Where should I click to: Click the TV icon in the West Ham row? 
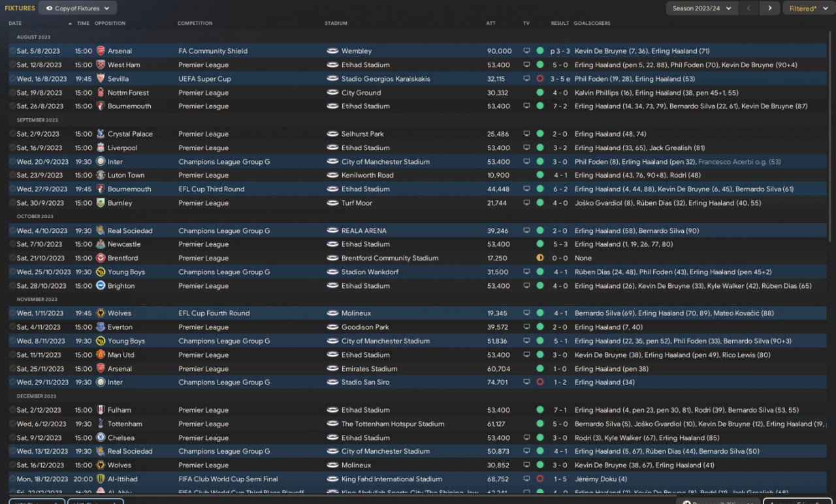click(x=526, y=65)
